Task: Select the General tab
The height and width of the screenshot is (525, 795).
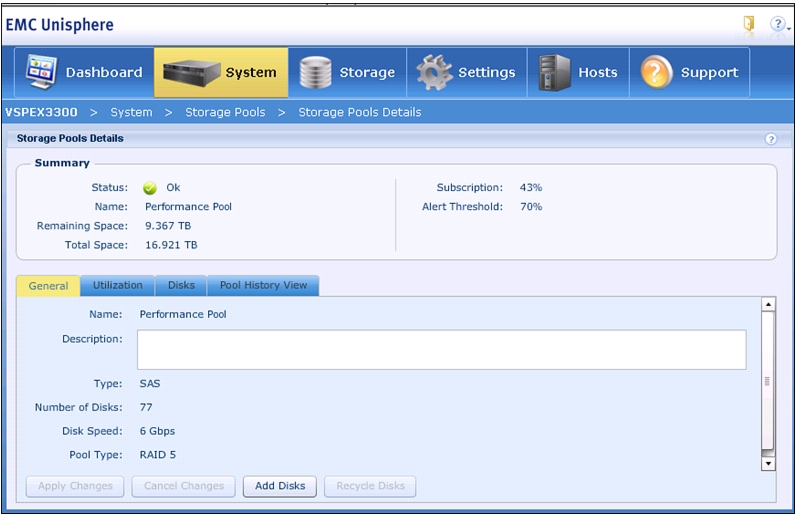Action: tap(48, 286)
